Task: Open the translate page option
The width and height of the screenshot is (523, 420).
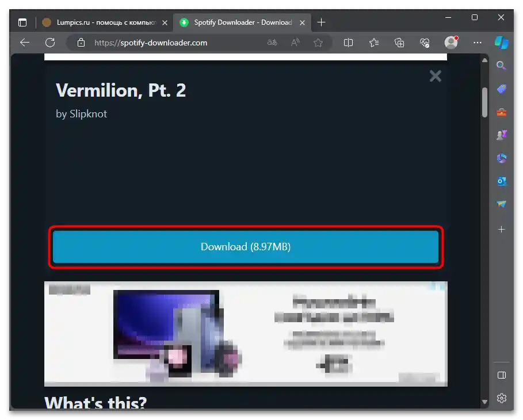Action: point(272,43)
